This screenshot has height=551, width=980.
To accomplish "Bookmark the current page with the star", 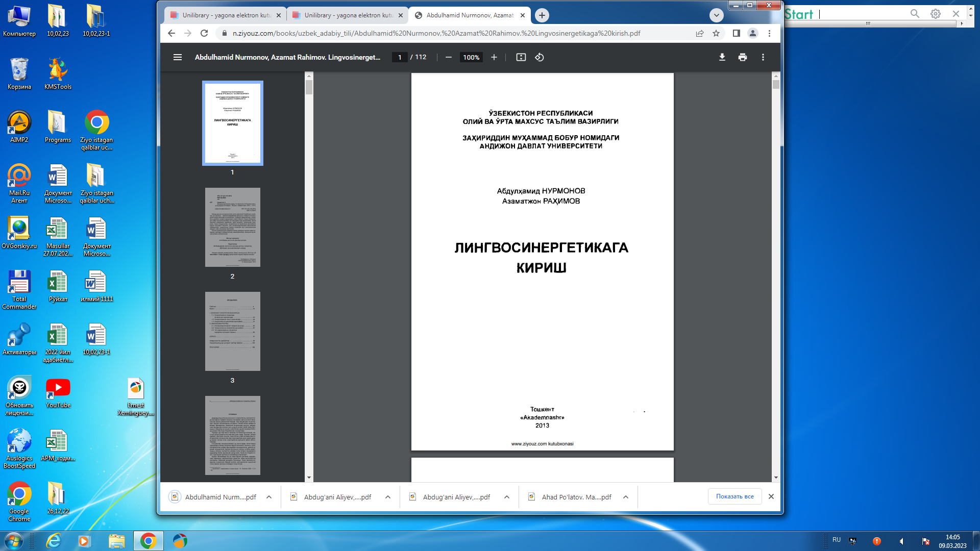I will click(x=717, y=33).
